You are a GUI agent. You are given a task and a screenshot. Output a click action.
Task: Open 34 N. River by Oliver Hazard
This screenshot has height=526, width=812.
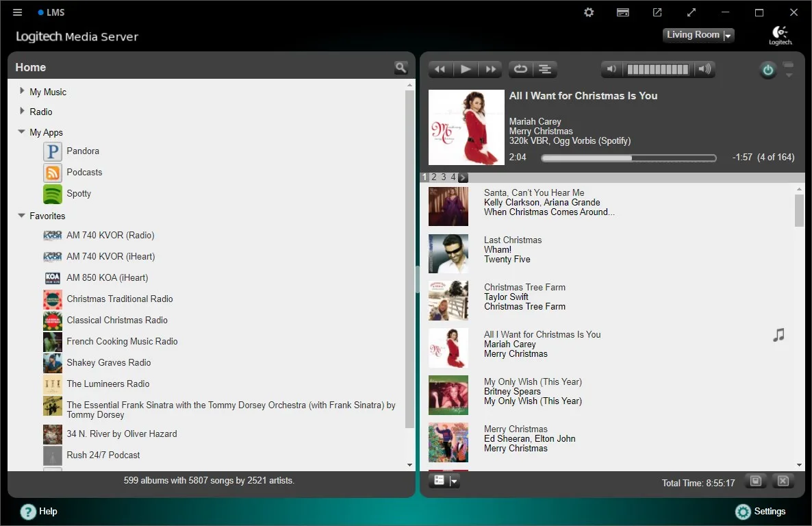click(x=122, y=434)
